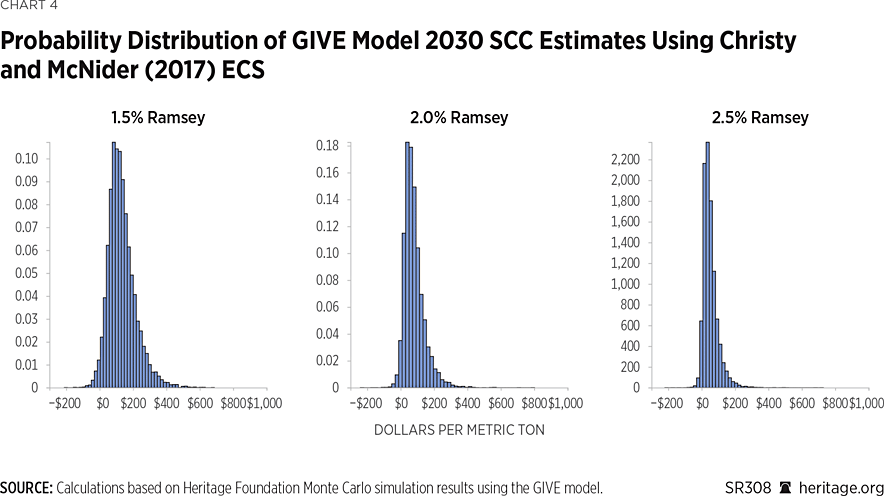Screen dimensions: 884x496
Task: Click the $1,000 x-axis label in 1.5% chart
Action: pyautogui.click(x=263, y=403)
